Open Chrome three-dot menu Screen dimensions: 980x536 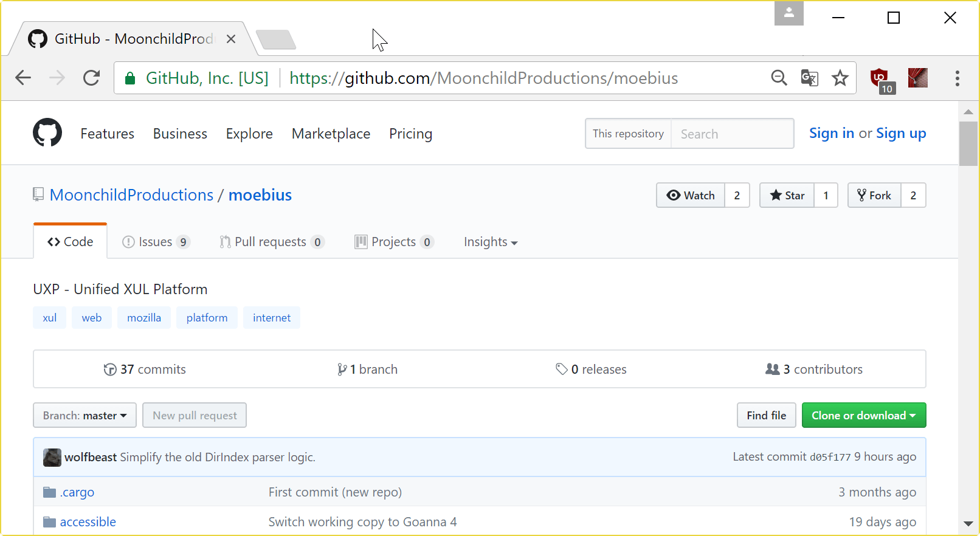tap(957, 78)
